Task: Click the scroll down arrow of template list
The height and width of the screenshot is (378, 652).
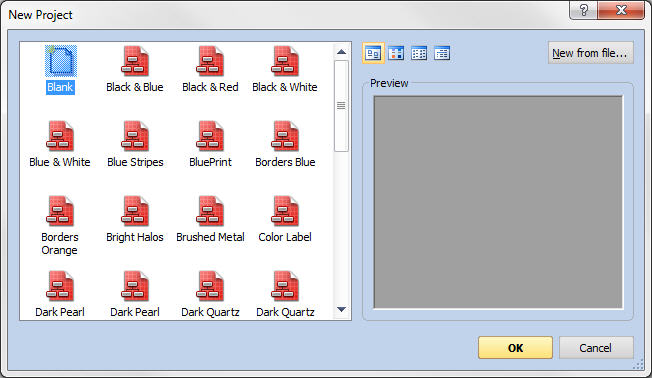Action: click(x=341, y=309)
